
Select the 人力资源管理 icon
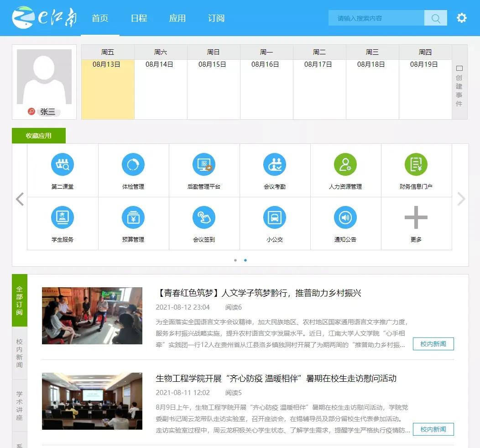(x=345, y=170)
